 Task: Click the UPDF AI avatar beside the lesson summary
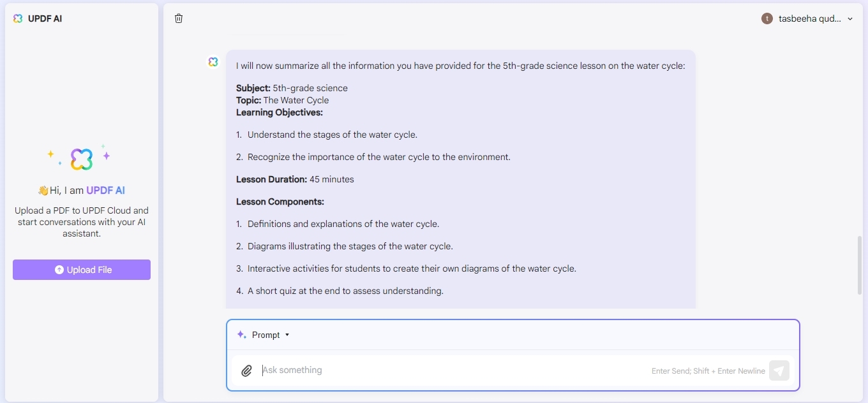tap(213, 62)
